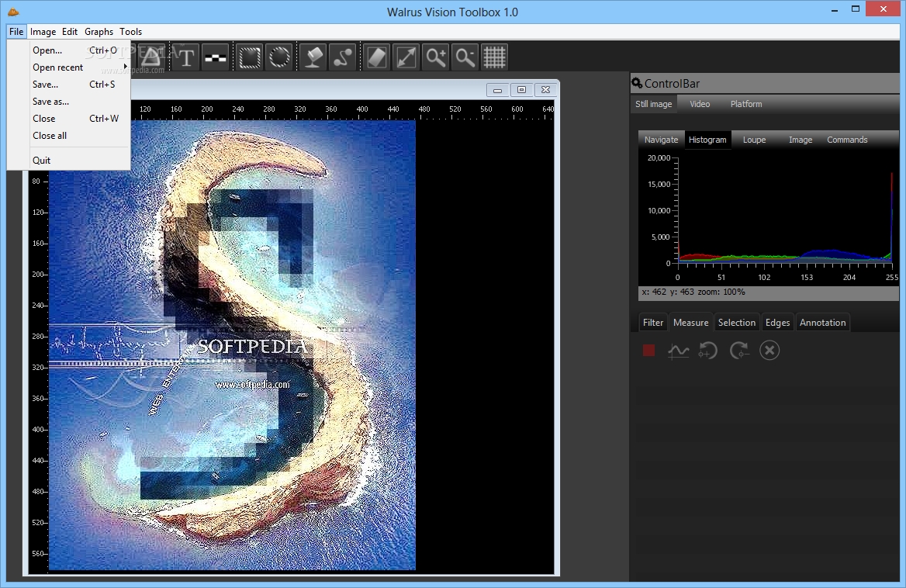The width and height of the screenshot is (906, 588).
Task: Open the Loupe tab
Action: [754, 140]
